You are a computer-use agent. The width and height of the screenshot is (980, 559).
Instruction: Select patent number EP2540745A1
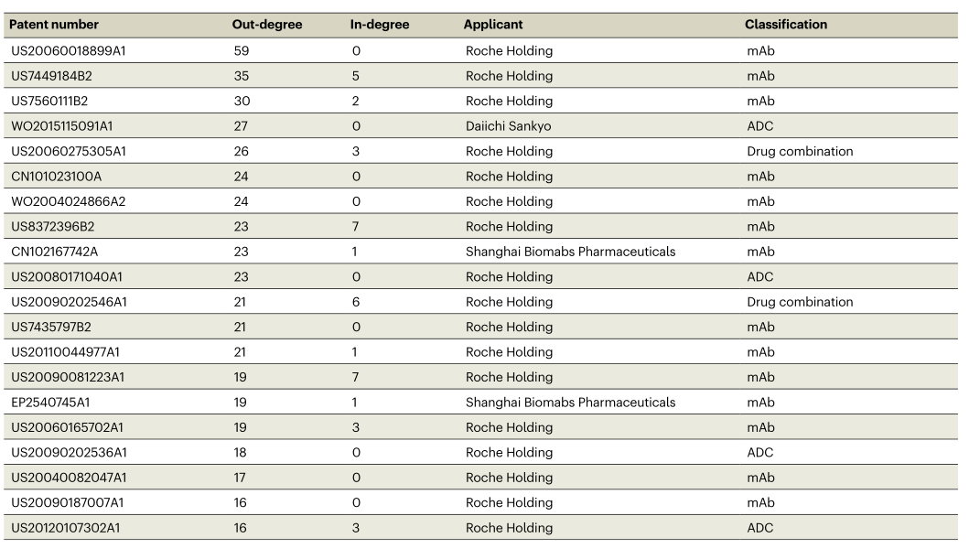coord(50,403)
